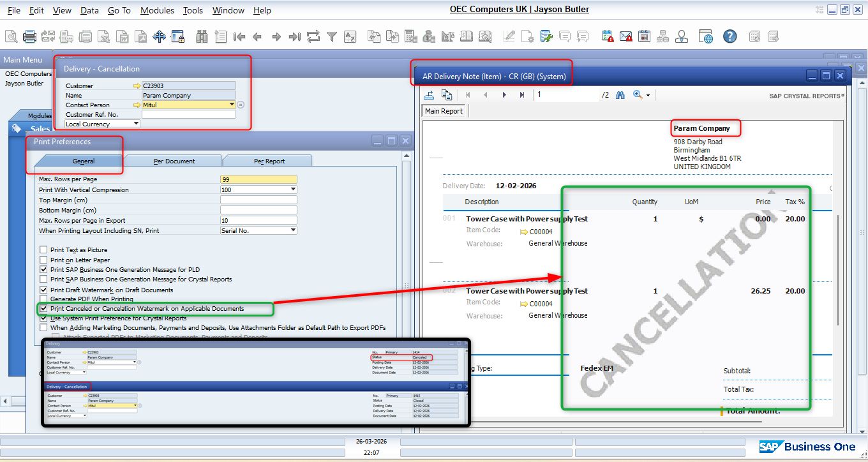Click the zoom magnifier in Crystal viewer

pyautogui.click(x=637, y=94)
